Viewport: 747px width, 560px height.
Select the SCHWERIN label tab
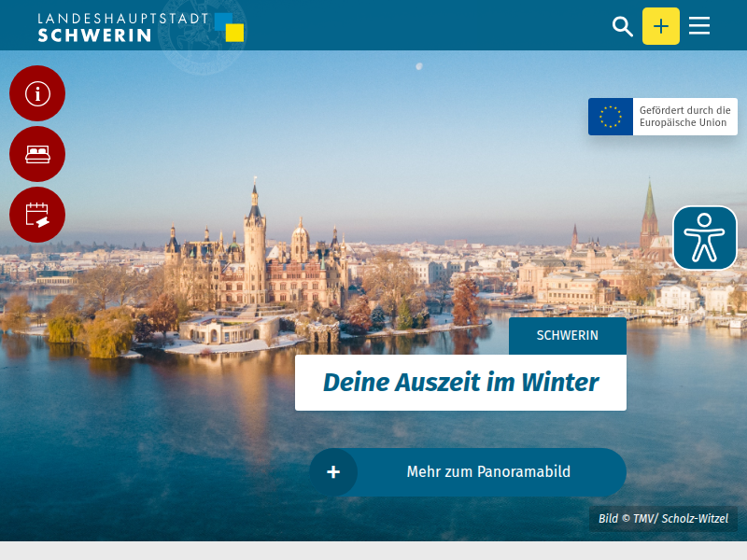[x=568, y=336]
